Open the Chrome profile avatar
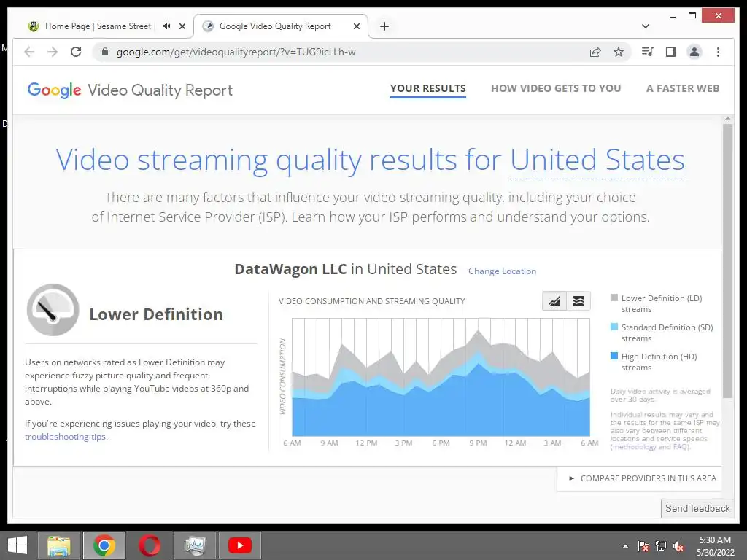The width and height of the screenshot is (747, 560). tap(694, 52)
